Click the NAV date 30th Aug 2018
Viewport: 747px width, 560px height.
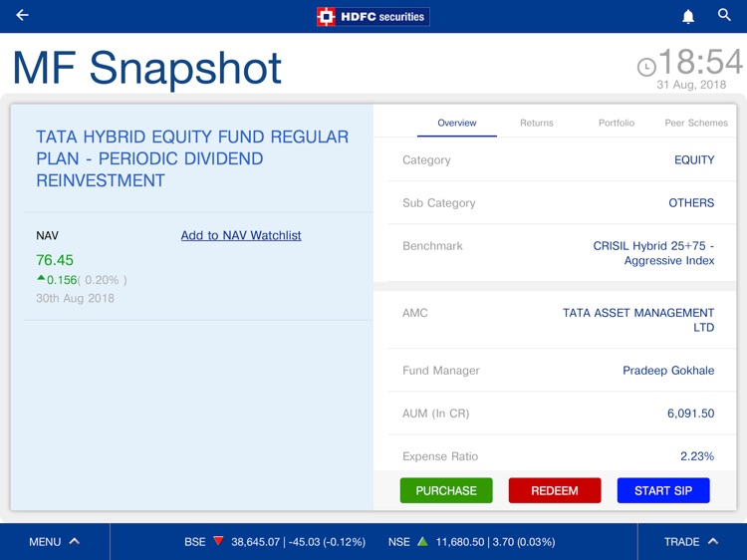pos(76,298)
